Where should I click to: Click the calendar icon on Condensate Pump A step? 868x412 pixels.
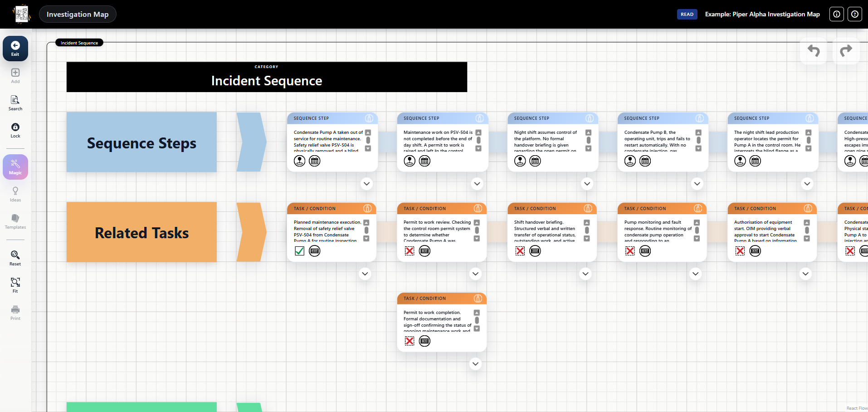coord(315,161)
